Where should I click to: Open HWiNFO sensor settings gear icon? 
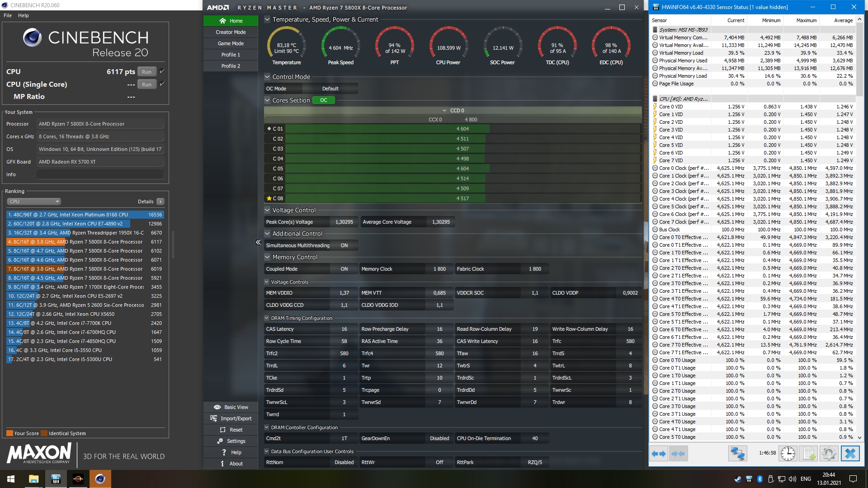point(829,454)
